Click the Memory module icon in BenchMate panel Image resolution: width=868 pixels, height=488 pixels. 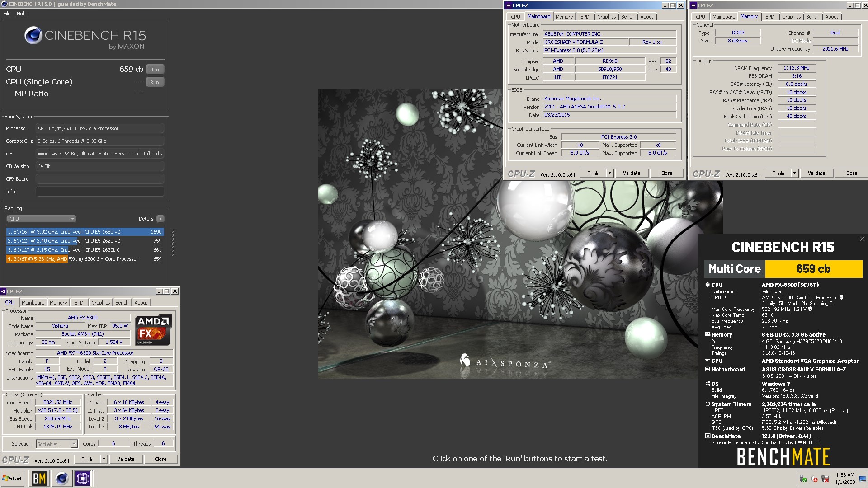708,334
